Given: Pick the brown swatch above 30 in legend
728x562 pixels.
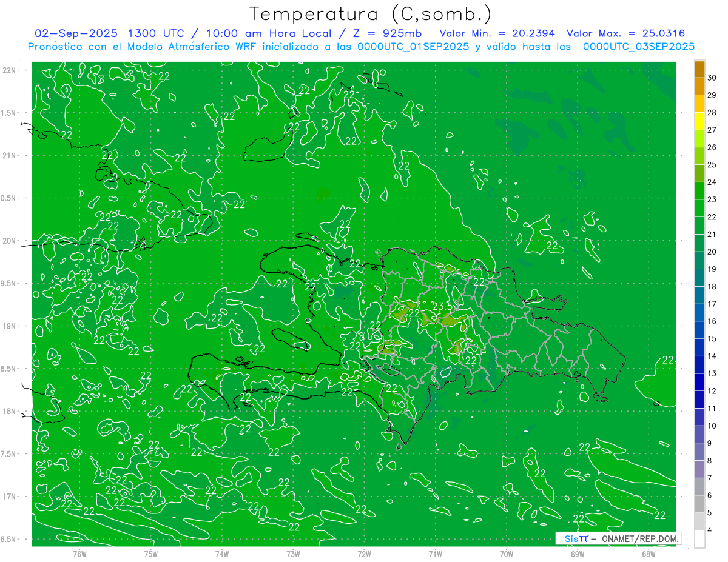Looking at the screenshot, I should click(699, 70).
